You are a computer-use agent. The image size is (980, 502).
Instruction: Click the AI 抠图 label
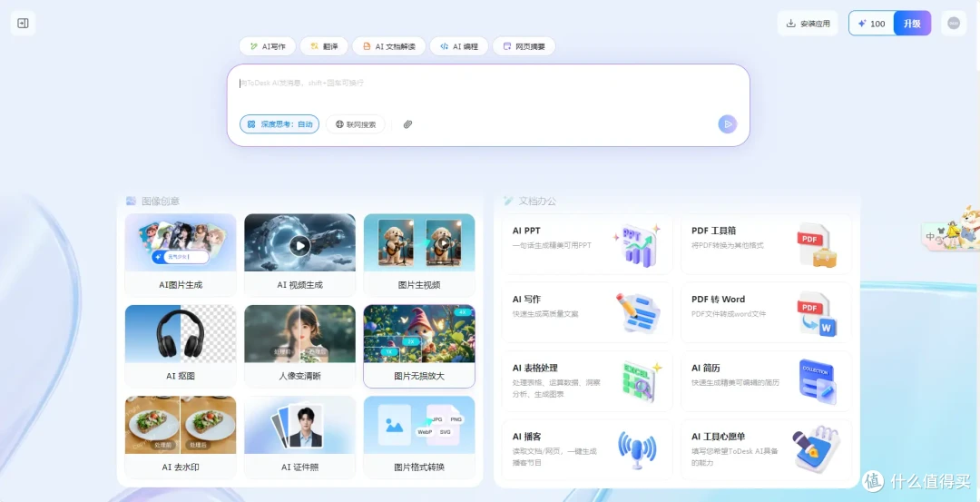pyautogui.click(x=181, y=376)
